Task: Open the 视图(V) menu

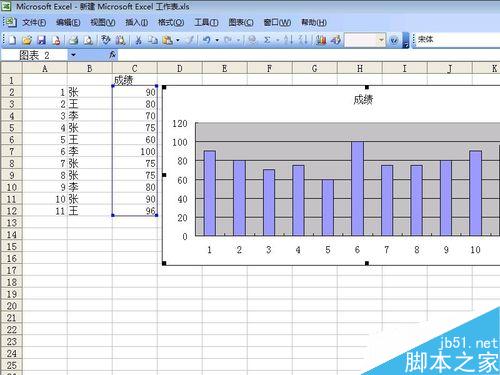Action: pos(103,23)
